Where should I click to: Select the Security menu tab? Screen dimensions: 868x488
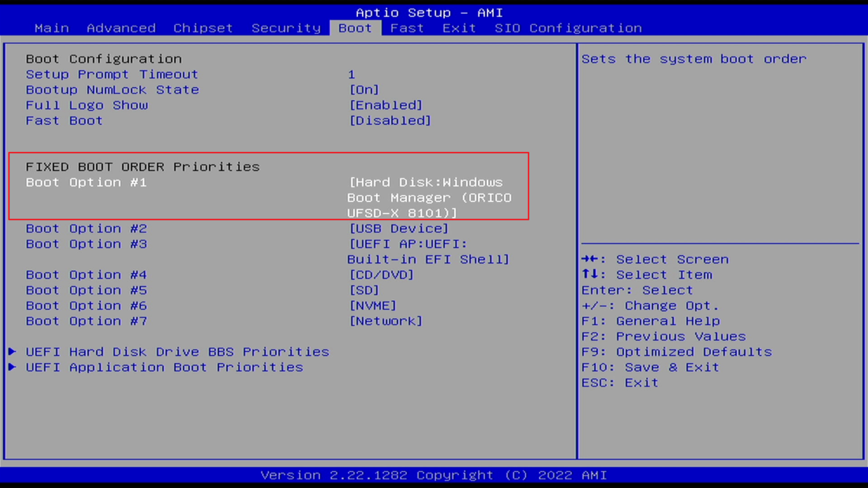[286, 28]
